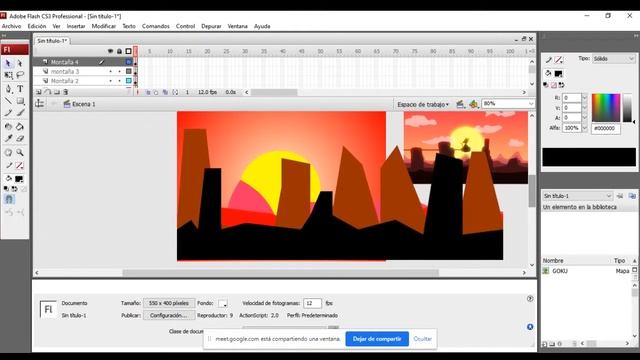The image size is (640, 360).
Task: Toggle outline square of Montaña 4 layer
Action: pyautogui.click(x=129, y=62)
